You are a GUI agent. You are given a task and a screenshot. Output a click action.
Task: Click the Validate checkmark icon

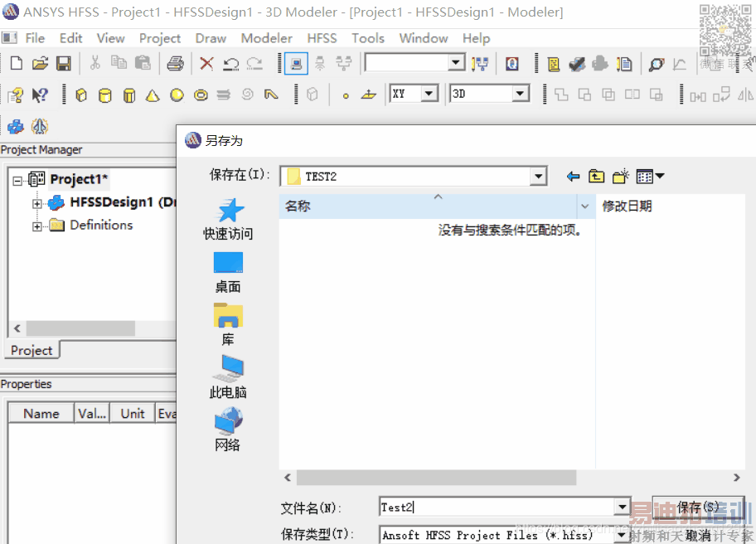pyautogui.click(x=577, y=64)
